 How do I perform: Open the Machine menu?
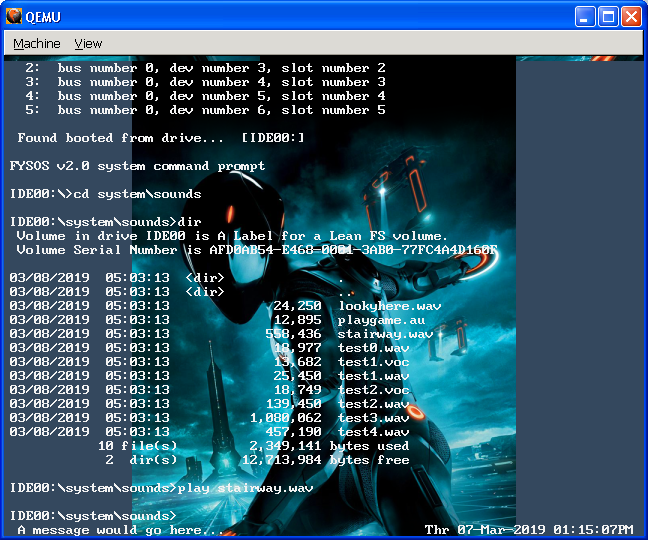pos(36,43)
